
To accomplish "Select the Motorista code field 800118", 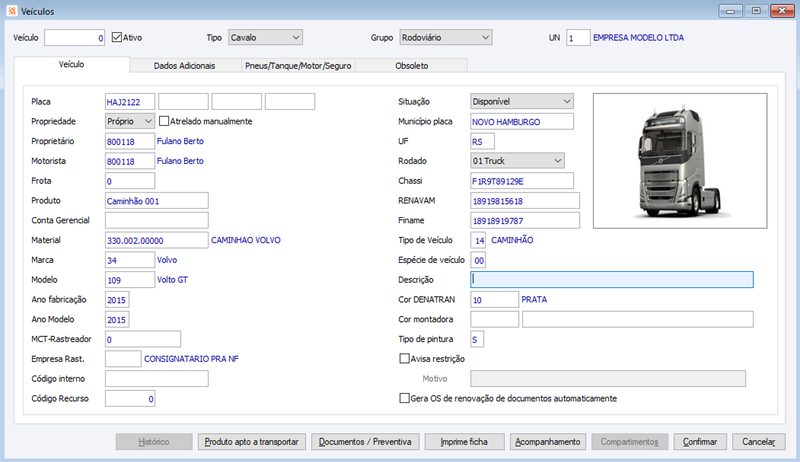I will (130, 161).
